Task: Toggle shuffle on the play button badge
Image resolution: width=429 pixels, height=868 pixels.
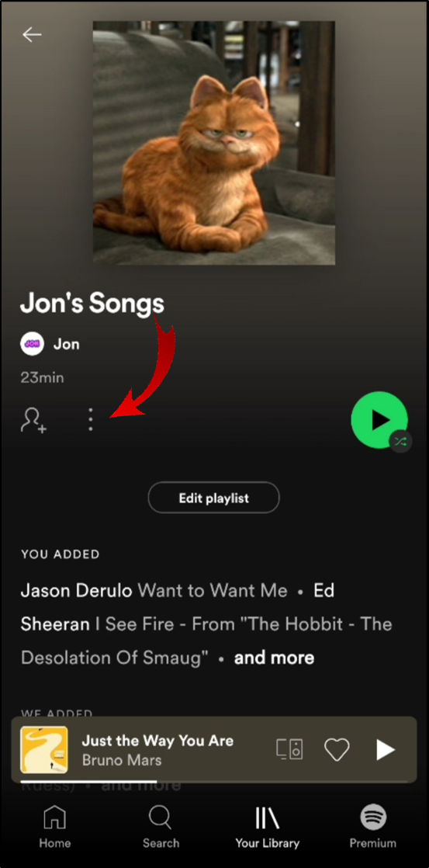Action: click(x=400, y=441)
